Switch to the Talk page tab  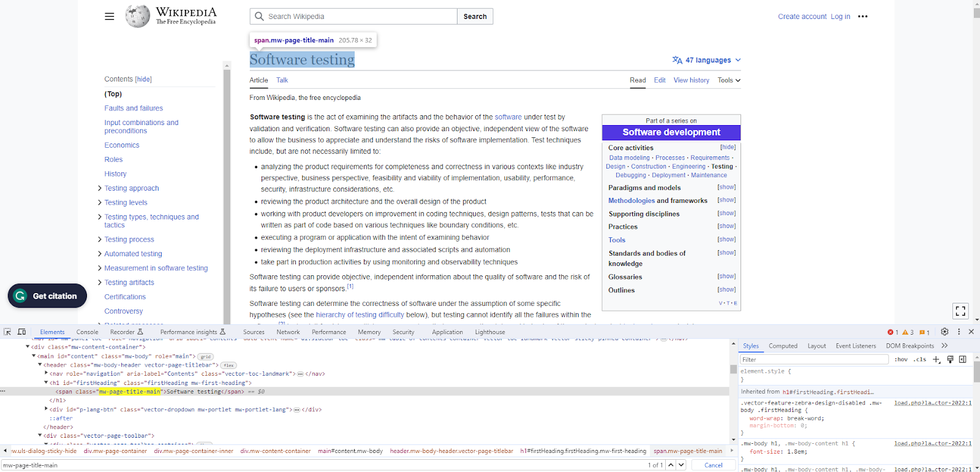pos(282,80)
